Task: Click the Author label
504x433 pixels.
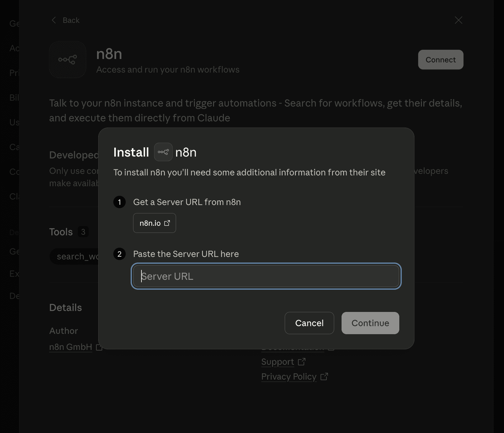Action: pos(64,331)
